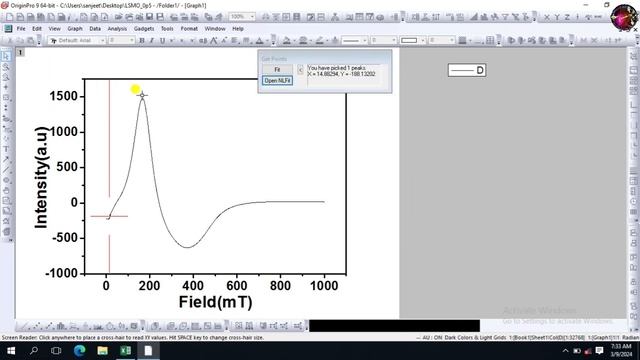Viewport: 640px width, 360px height.
Task: Click the Field(mT) axis title
Action: pos(216,302)
